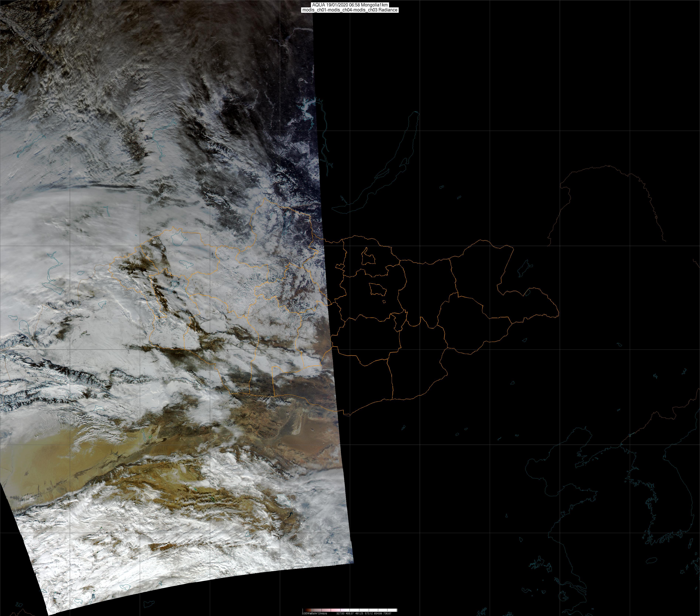This screenshot has height=616, width=700.
Task: Select the 573.12 colorbar value
Action: 369,613
